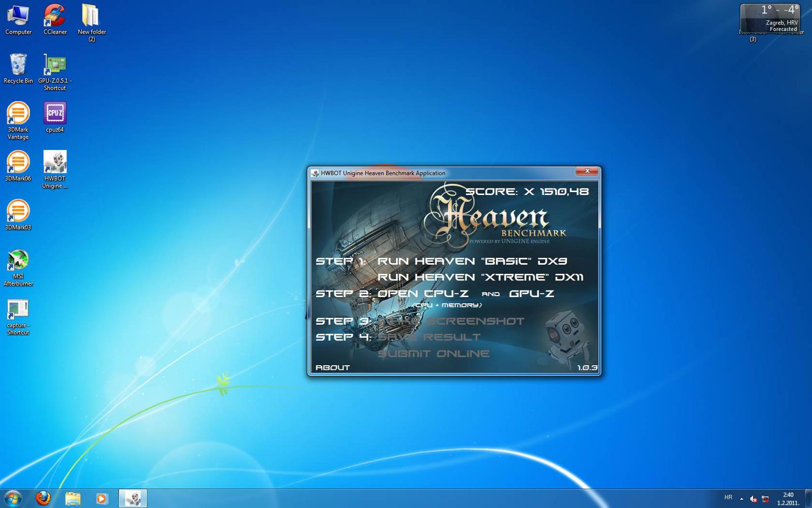Click the HWBOT window title bar icon
The width and height of the screenshot is (812, 508).
point(315,173)
